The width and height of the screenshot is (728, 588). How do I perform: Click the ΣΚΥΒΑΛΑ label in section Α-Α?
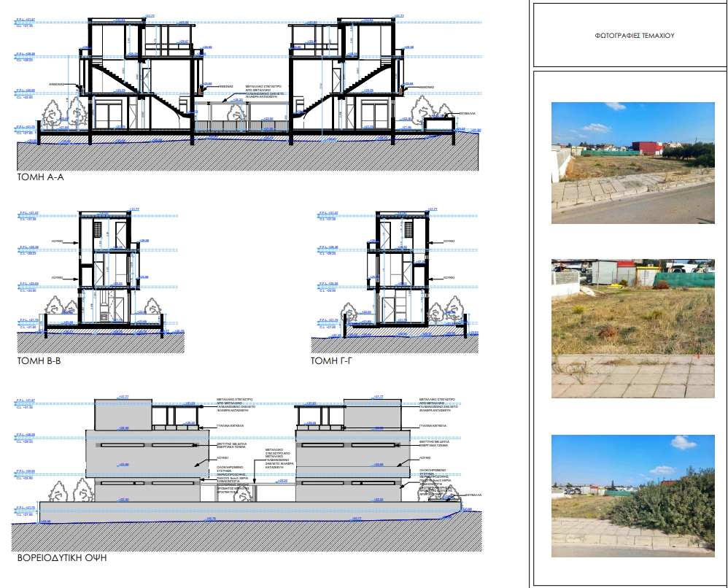[x=467, y=113]
